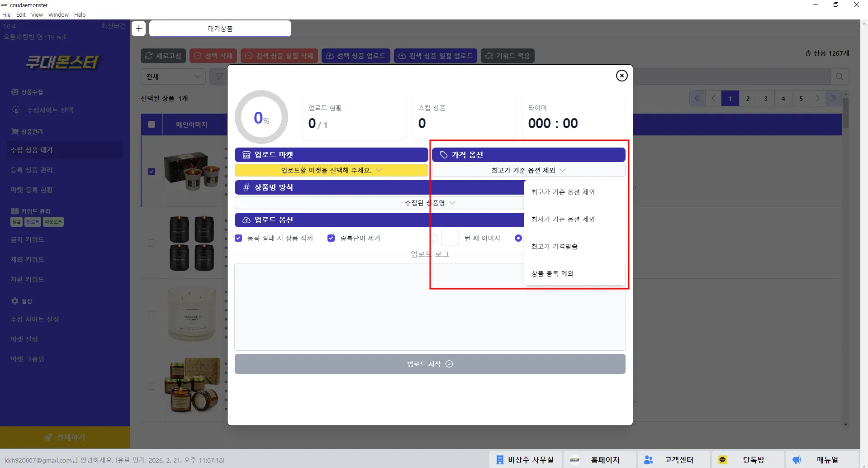This screenshot has width=868, height=468.
Task: Click the magnifier search icon in the product list
Action: tap(840, 76)
